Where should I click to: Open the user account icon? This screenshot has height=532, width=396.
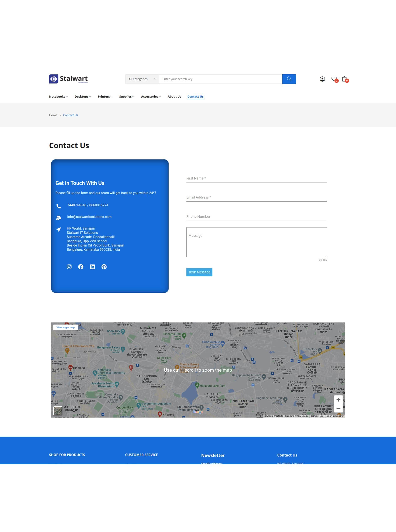(x=322, y=79)
